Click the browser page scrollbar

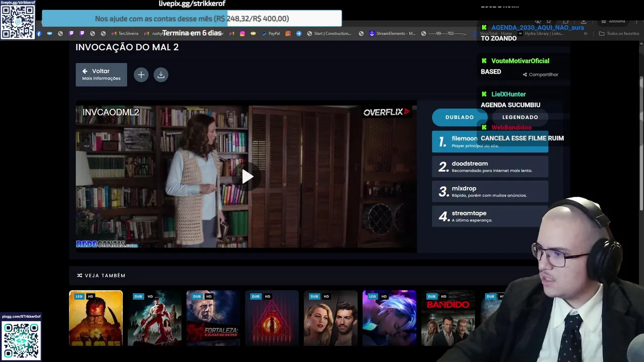(641, 143)
